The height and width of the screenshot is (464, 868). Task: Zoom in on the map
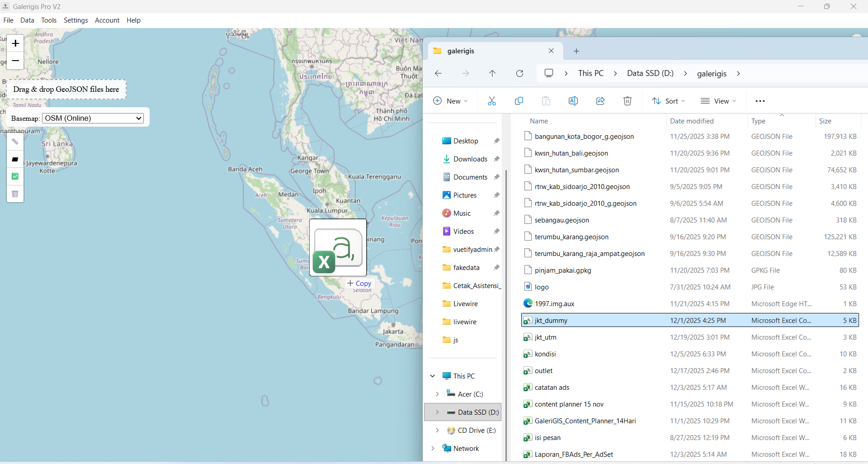coord(15,43)
